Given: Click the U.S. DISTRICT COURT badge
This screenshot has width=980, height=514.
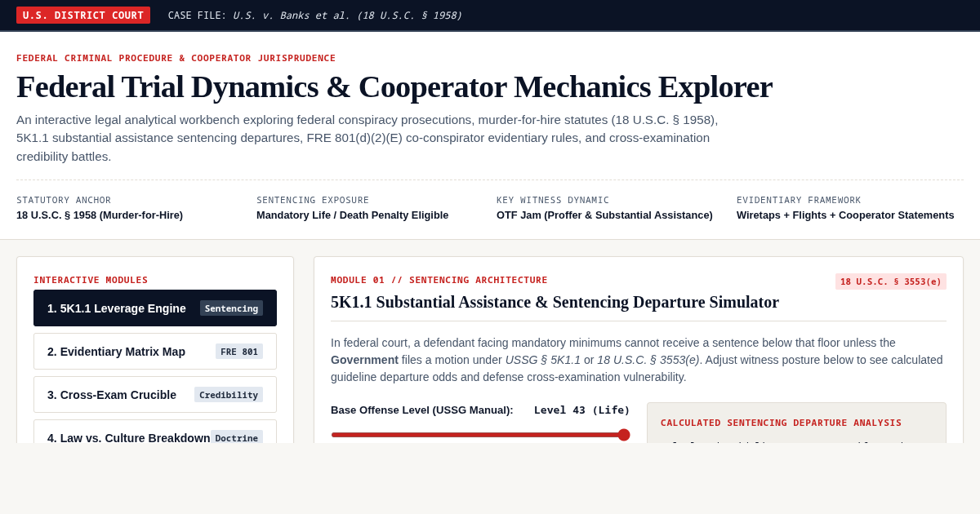Looking at the screenshot, I should coord(83,16).
